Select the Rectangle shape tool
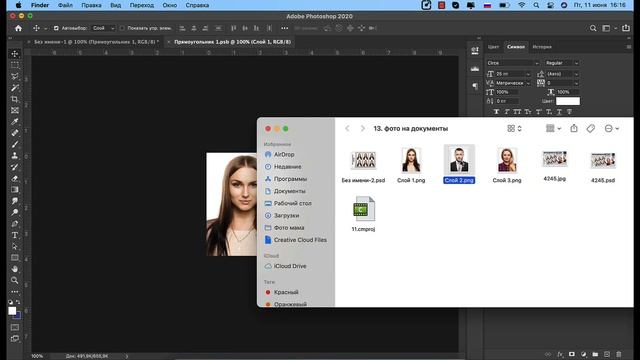The width and height of the screenshot is (640, 360). (x=15, y=258)
